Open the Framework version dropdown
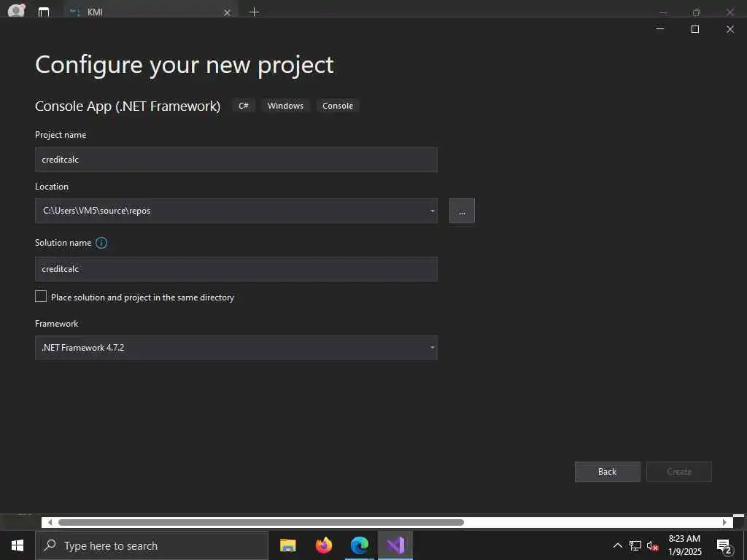Screen dimensions: 747x560 tap(432, 348)
